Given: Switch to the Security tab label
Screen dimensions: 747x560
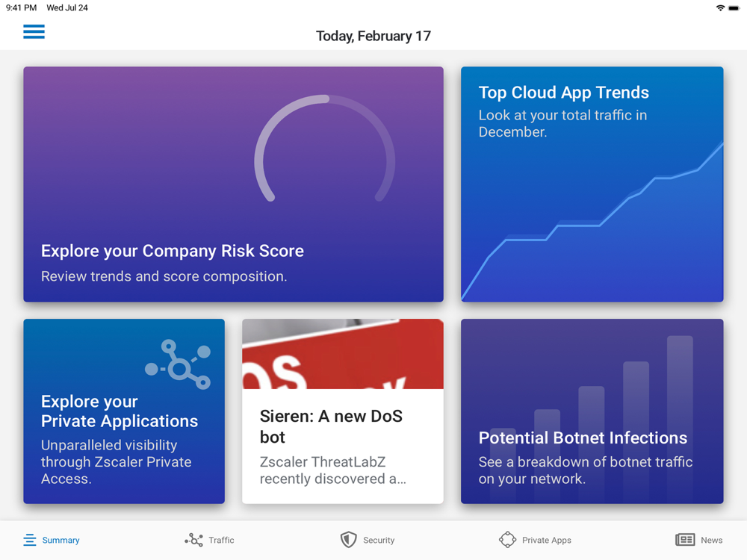Looking at the screenshot, I should click(379, 540).
